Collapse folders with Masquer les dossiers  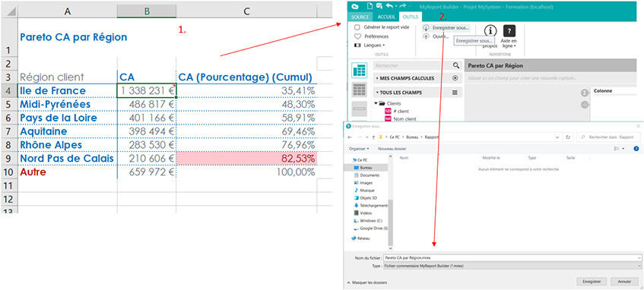366,282
